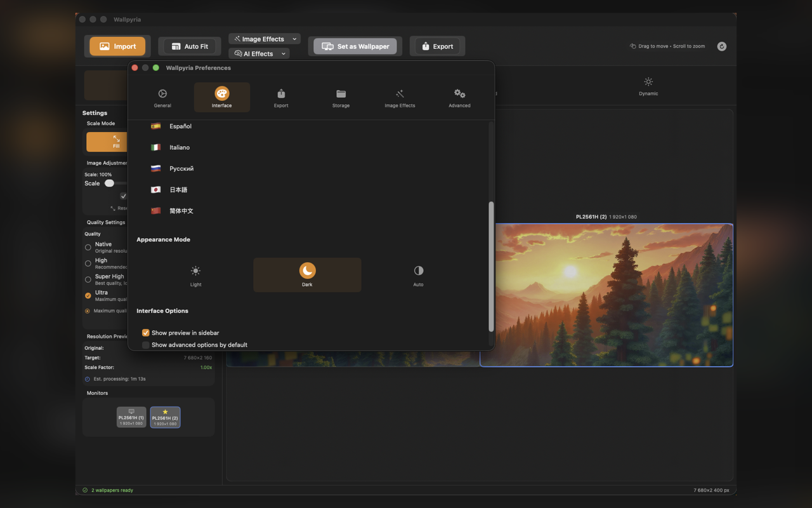Select the Interface preferences tab

click(221, 98)
